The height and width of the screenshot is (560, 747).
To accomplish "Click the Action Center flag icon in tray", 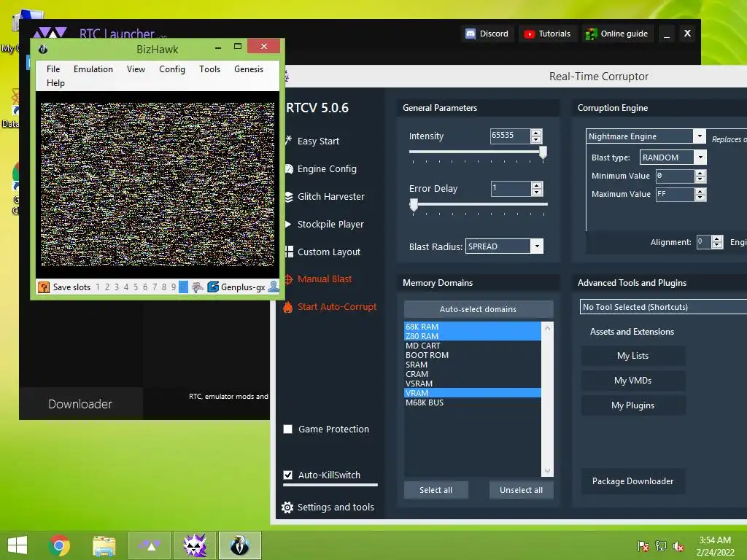I will pyautogui.click(x=643, y=546).
